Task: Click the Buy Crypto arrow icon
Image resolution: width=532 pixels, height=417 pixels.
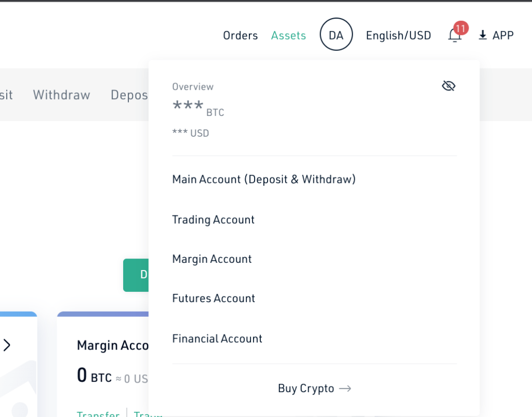Action: 345,388
